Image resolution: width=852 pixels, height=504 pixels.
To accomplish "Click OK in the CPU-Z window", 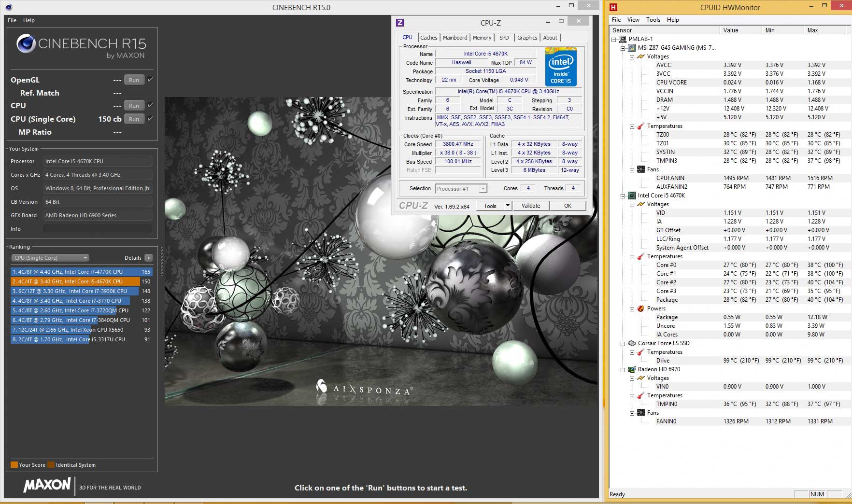I will click(x=568, y=206).
